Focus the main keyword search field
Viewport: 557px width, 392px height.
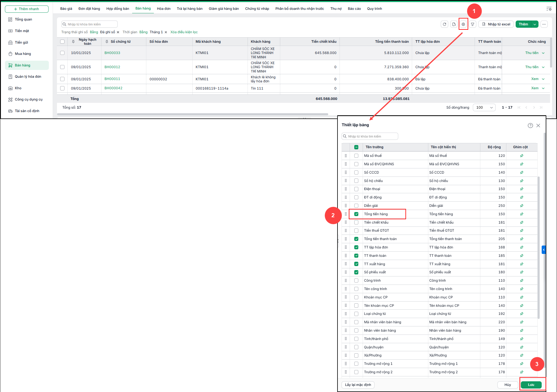point(89,24)
